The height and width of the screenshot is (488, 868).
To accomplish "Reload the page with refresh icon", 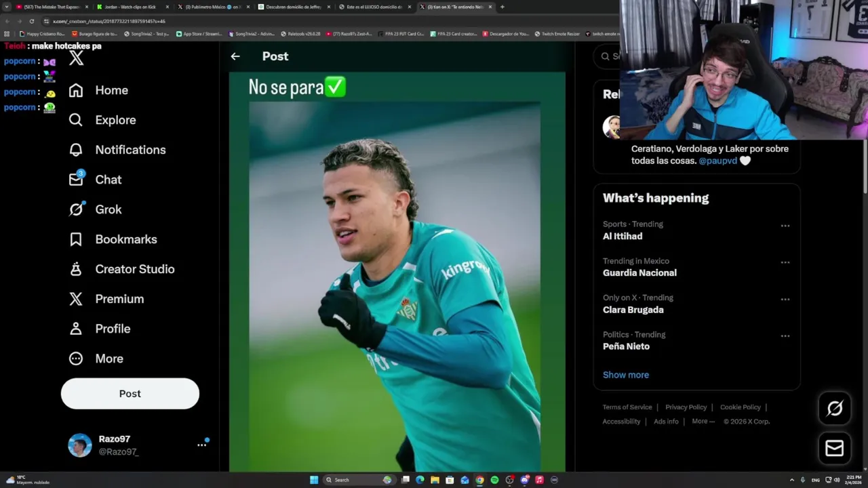I will click(x=31, y=21).
